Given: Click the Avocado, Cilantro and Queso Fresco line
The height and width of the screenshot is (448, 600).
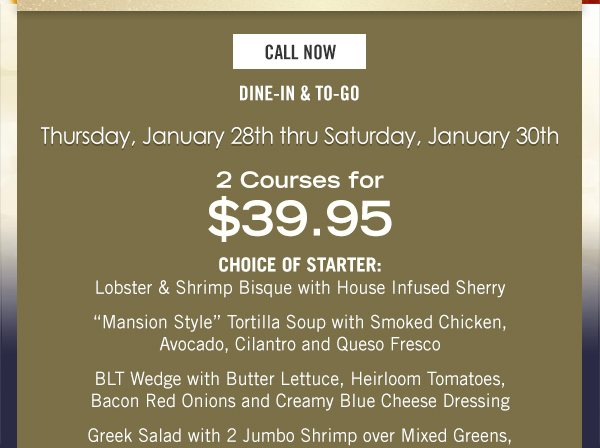Looking at the screenshot, I should point(300,344).
